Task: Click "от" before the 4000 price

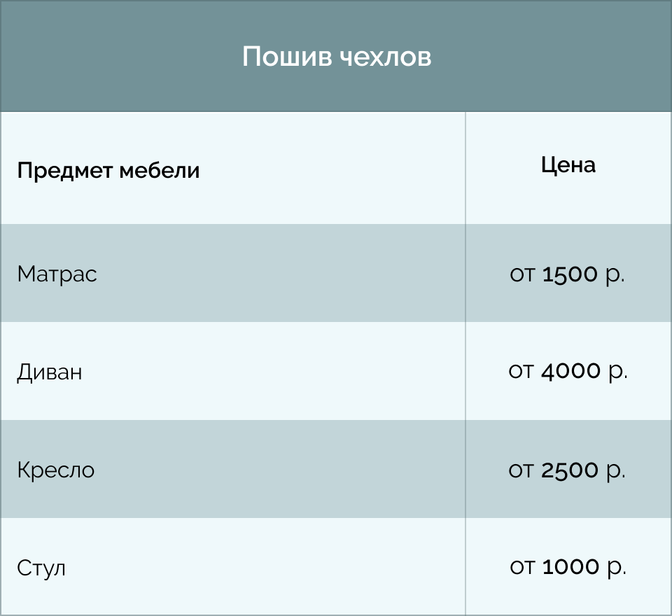Action: click(521, 371)
